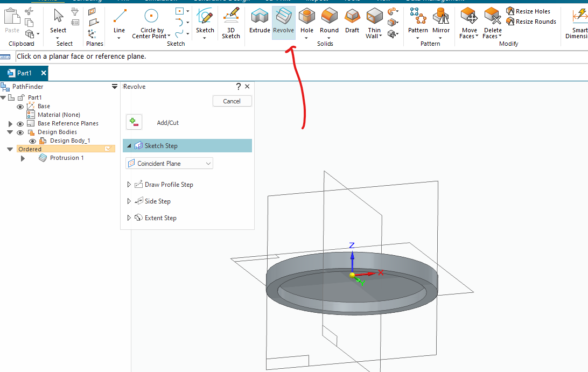Click the coordinate system icon in Planes
Screen dimensions: 588x372
(x=92, y=34)
